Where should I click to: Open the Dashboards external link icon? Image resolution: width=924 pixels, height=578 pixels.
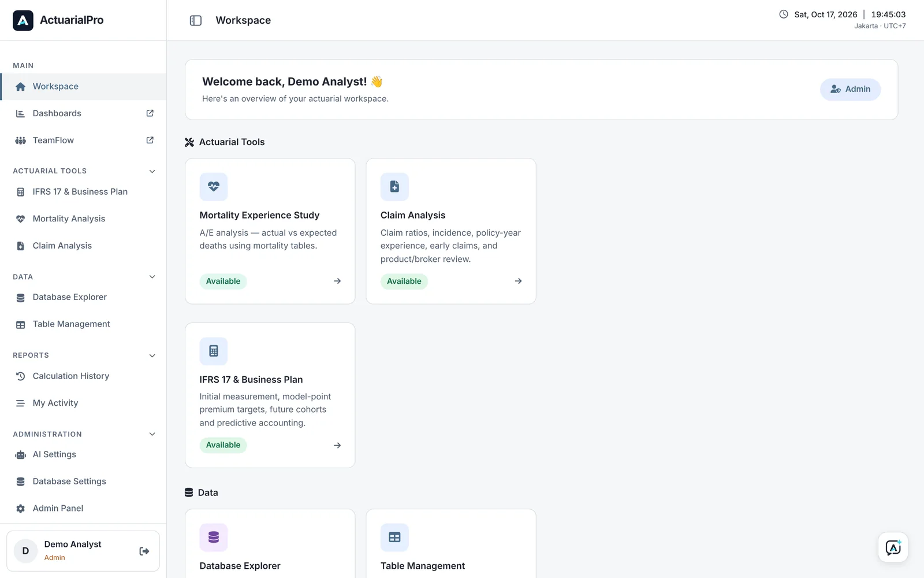point(150,113)
